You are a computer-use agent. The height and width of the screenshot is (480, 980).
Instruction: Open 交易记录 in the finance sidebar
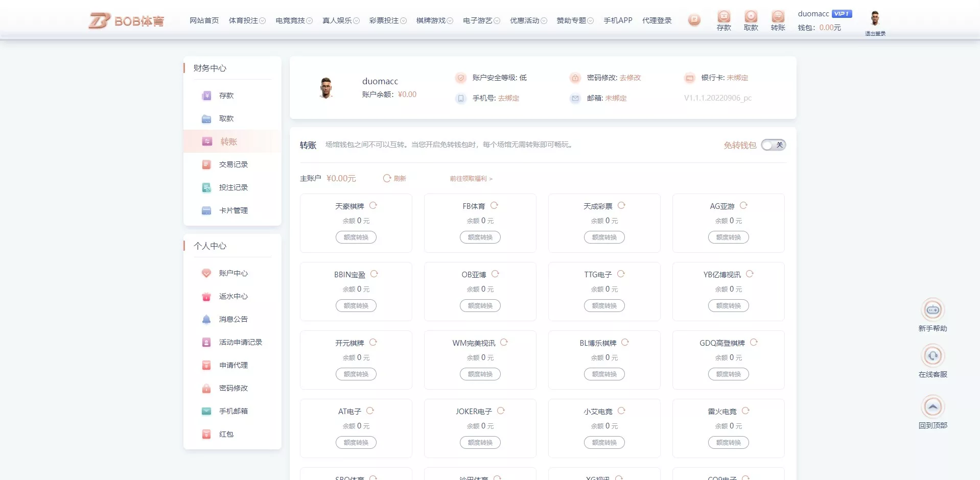[233, 164]
